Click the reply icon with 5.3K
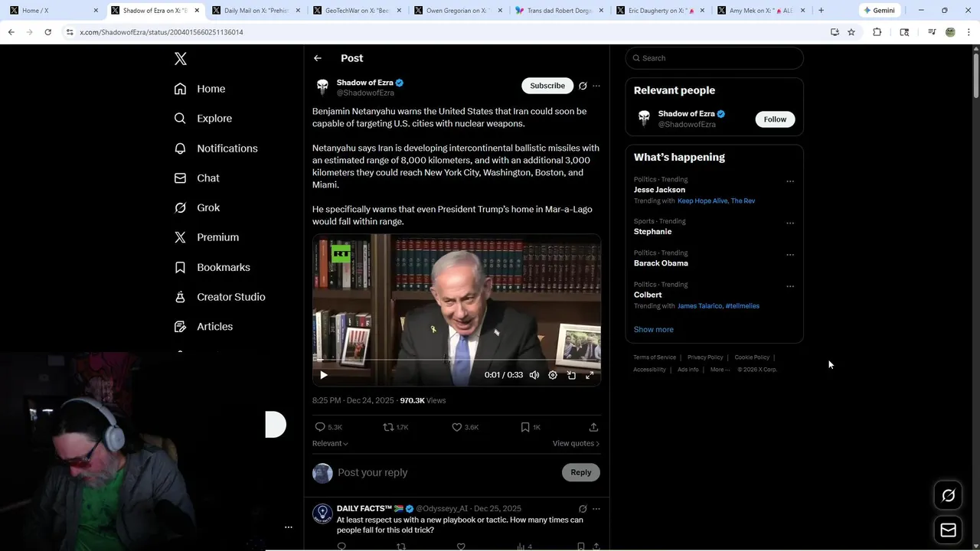The height and width of the screenshot is (551, 980). coord(328,427)
